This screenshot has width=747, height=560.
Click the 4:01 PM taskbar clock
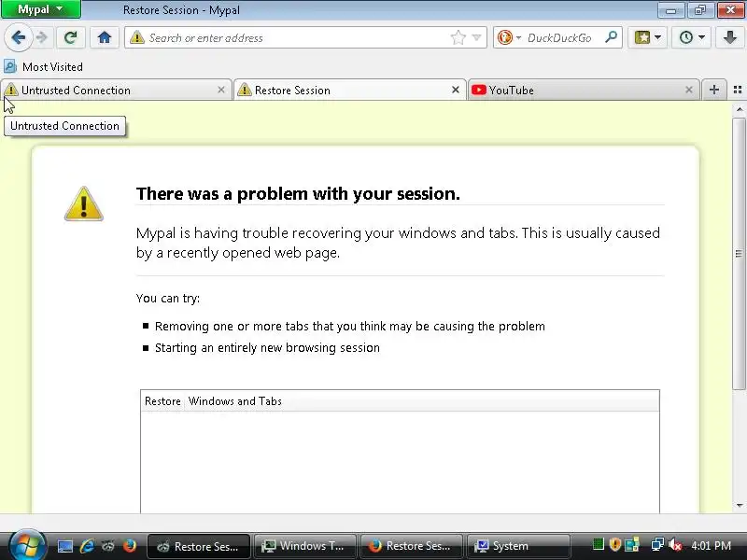pos(711,545)
